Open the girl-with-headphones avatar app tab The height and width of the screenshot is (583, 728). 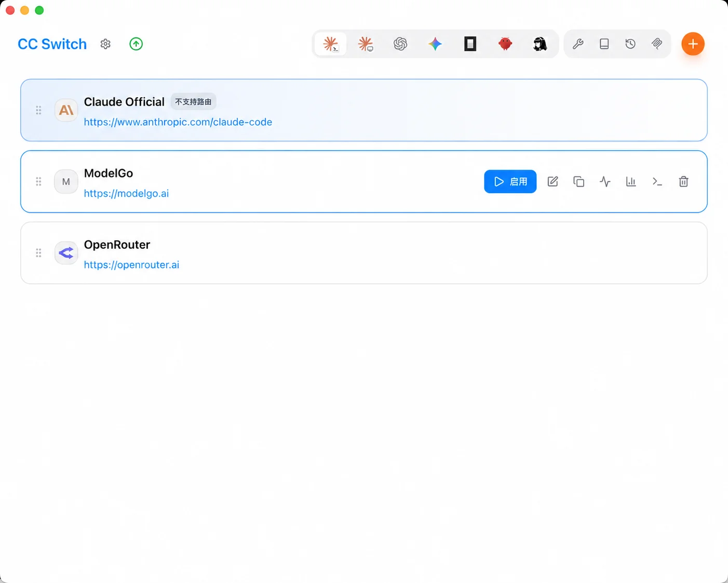click(x=540, y=44)
